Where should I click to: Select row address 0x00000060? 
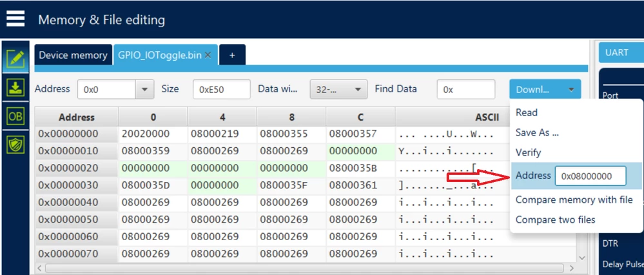click(x=77, y=237)
